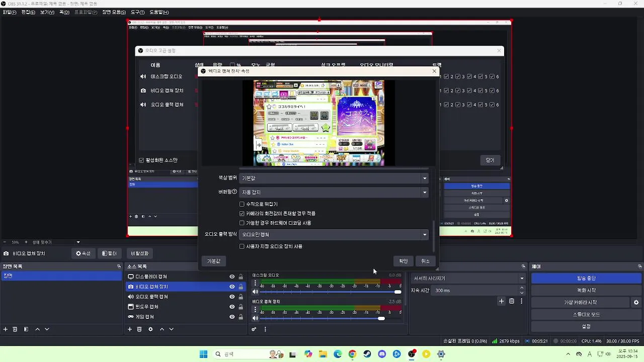
Task: Open 비디오 캡쳐 장치 mixer three-dot menu
Action: coord(255,309)
